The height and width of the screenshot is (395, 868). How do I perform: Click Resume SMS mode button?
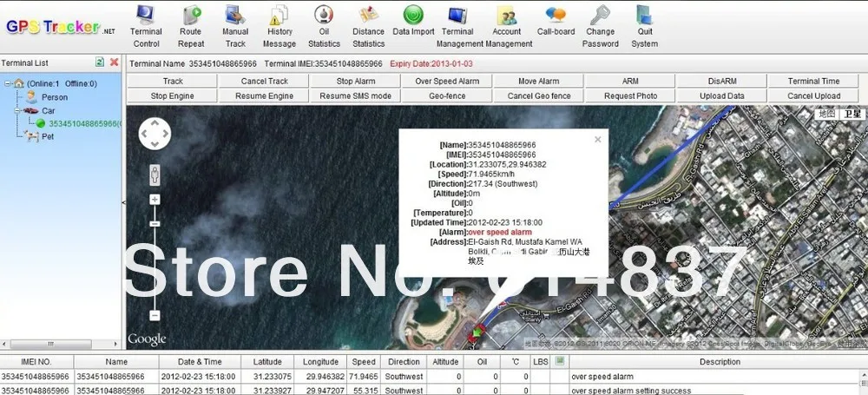point(355,95)
